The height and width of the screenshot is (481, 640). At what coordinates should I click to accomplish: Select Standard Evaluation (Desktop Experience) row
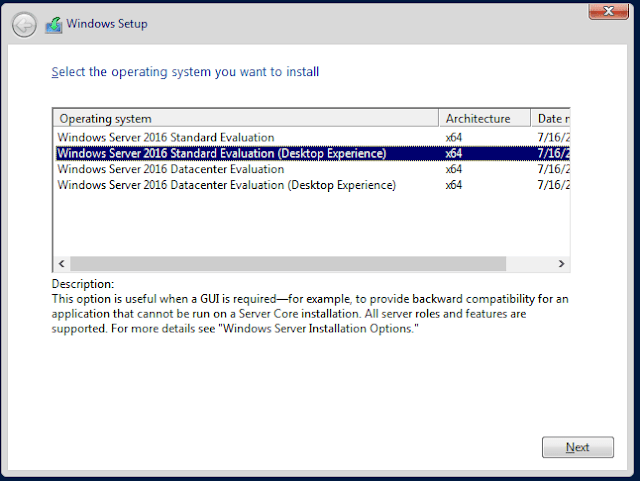(x=221, y=153)
